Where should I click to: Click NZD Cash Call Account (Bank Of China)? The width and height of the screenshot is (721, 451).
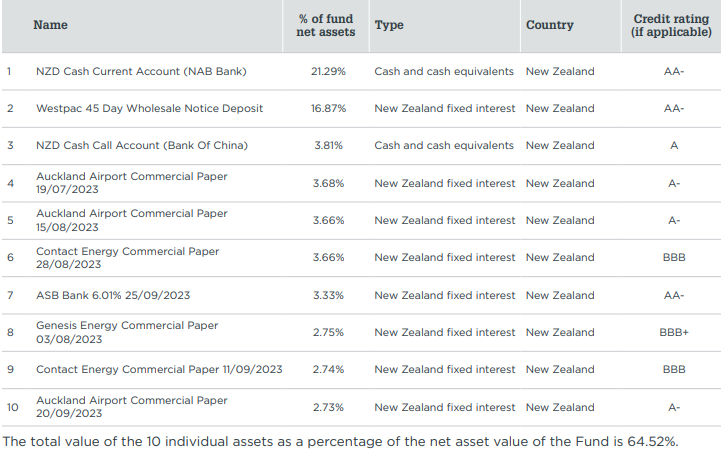(x=141, y=145)
